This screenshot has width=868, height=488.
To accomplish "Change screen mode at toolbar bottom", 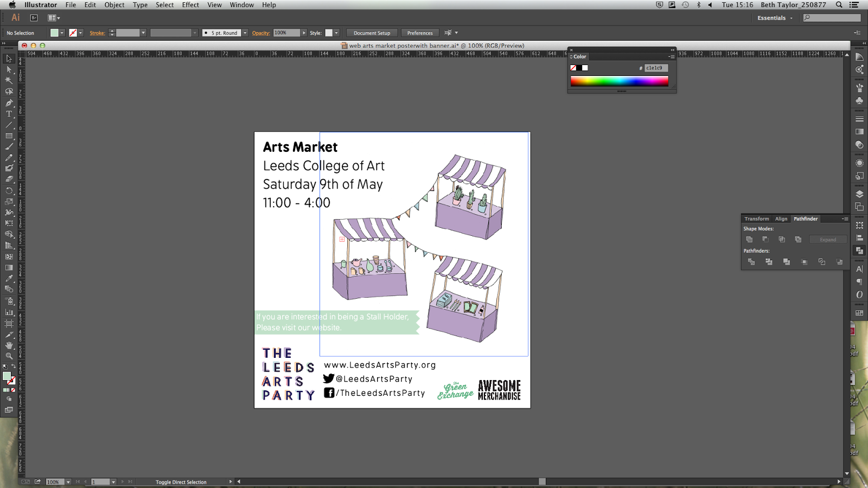I will pos(9,410).
